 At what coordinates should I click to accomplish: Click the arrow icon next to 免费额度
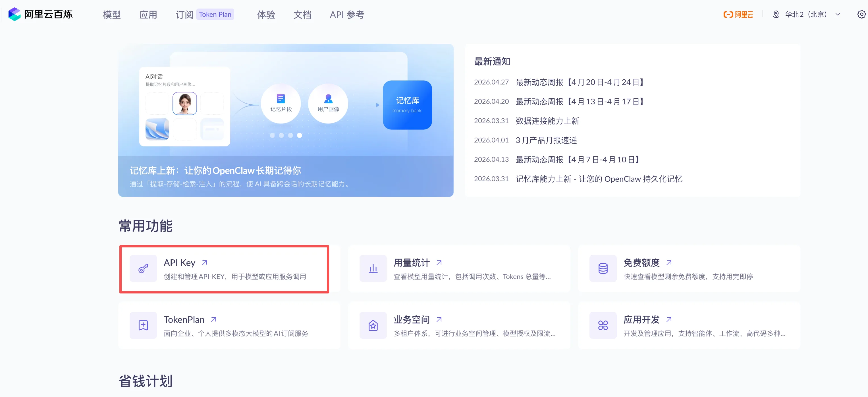[669, 262]
